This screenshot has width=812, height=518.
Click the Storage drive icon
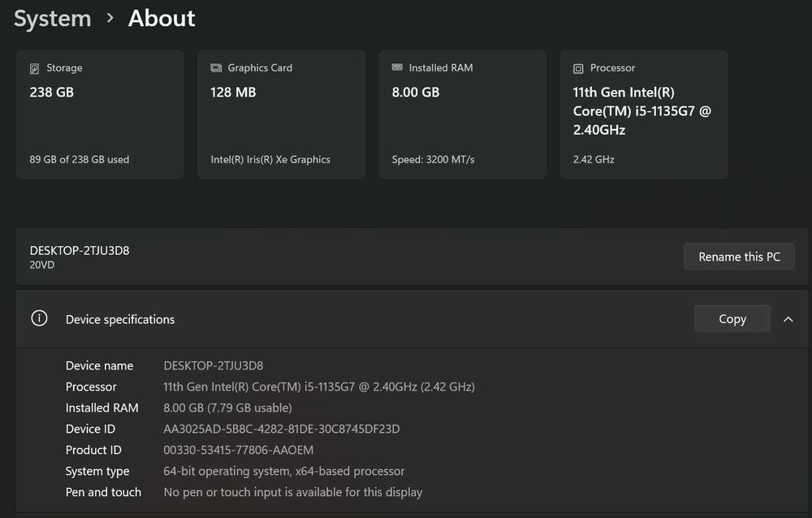[35, 68]
